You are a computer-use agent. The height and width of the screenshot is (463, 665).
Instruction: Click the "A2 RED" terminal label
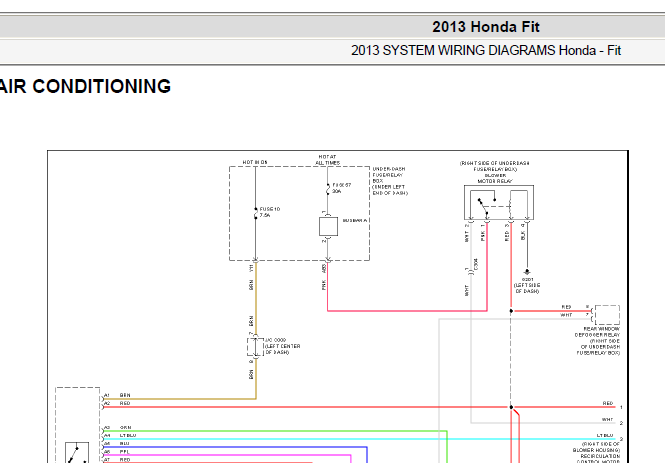pyautogui.click(x=117, y=403)
